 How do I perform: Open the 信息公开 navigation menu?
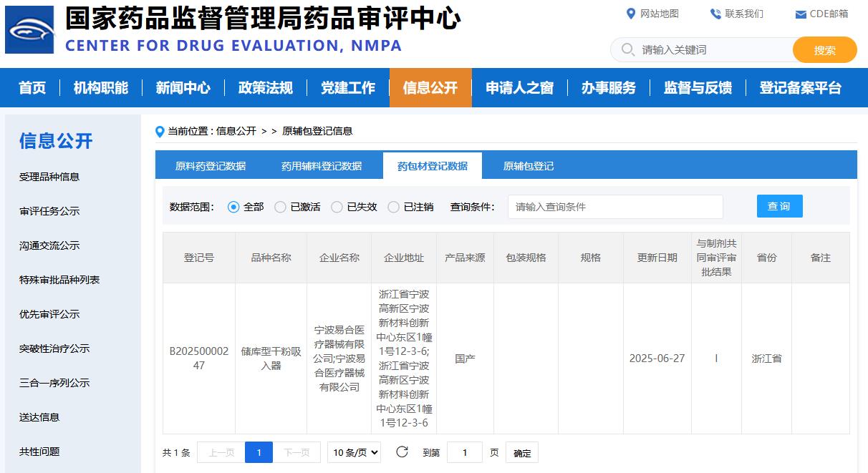click(x=430, y=87)
